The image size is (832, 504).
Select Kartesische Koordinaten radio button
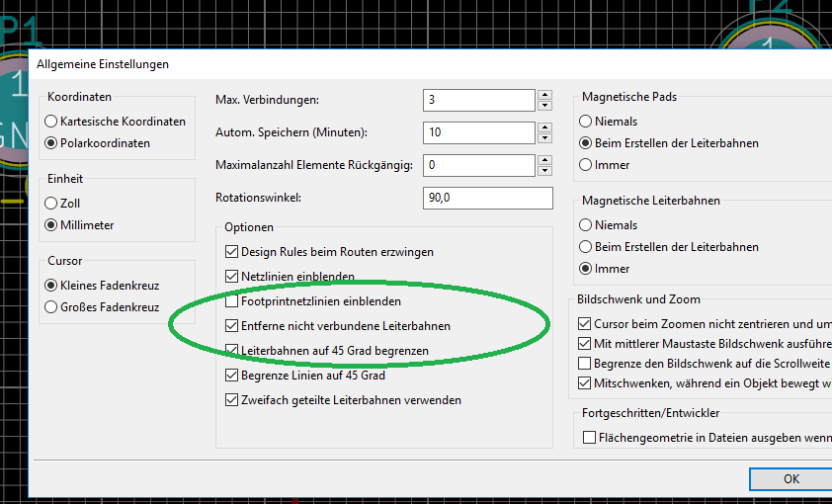(51, 122)
